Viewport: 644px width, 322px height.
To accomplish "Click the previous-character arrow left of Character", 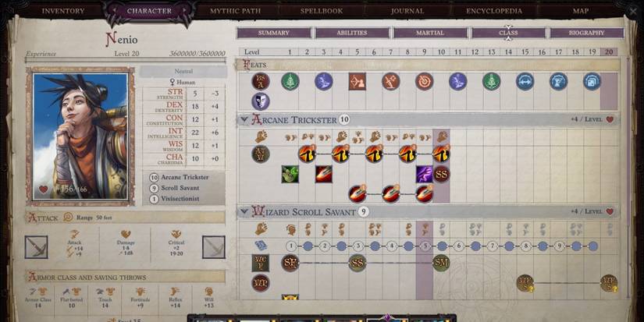I will 115,10.
